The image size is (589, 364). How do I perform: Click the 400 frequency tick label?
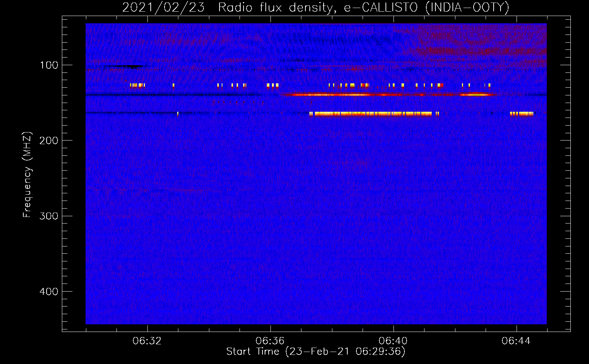pyautogui.click(x=49, y=292)
